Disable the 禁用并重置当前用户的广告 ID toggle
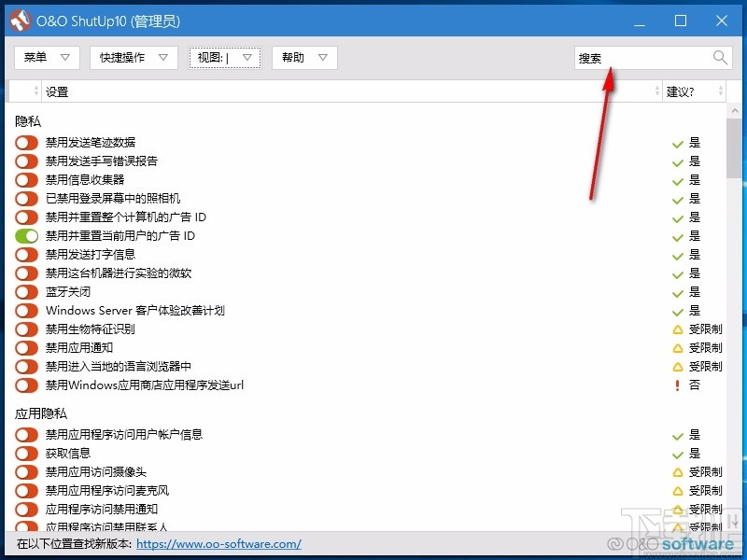 click(25, 236)
